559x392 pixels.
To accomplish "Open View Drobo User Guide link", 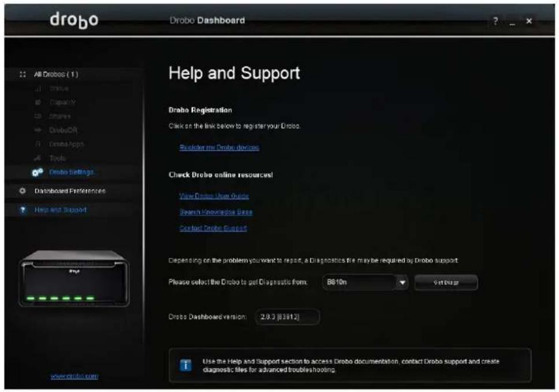I will (x=214, y=196).
